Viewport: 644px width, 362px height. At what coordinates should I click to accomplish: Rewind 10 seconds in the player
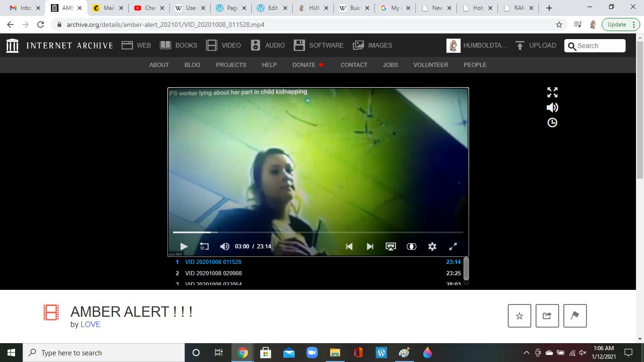(x=204, y=247)
